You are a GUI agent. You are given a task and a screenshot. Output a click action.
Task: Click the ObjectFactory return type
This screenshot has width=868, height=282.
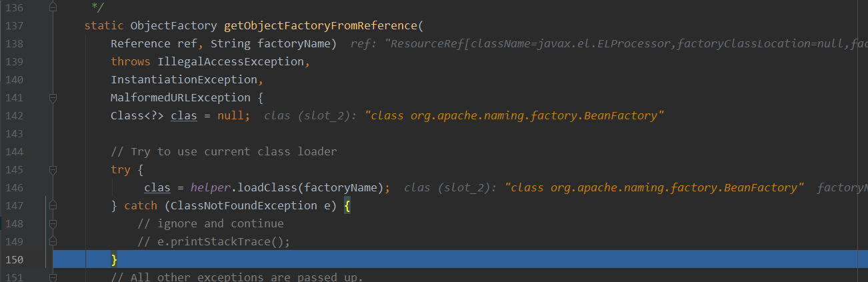pyautogui.click(x=173, y=26)
